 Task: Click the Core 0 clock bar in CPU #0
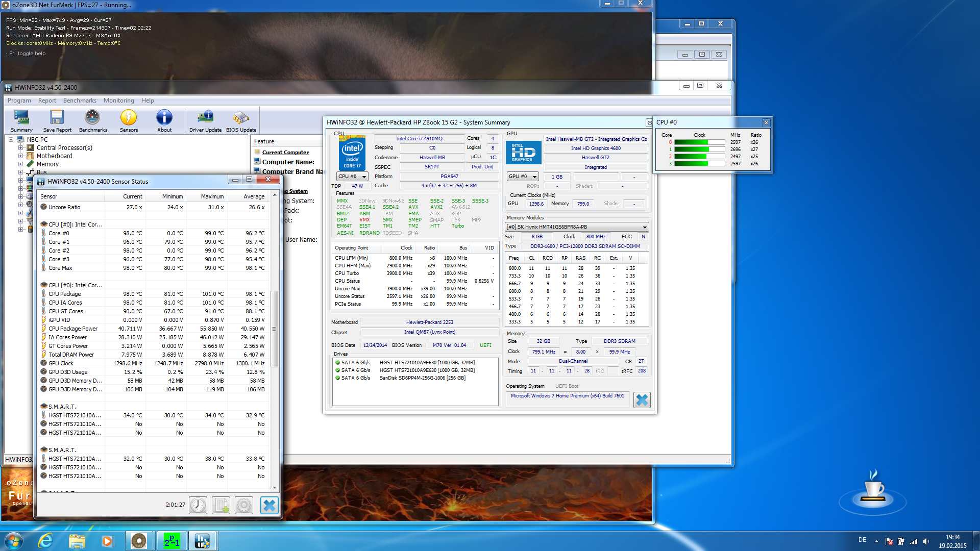(699, 142)
